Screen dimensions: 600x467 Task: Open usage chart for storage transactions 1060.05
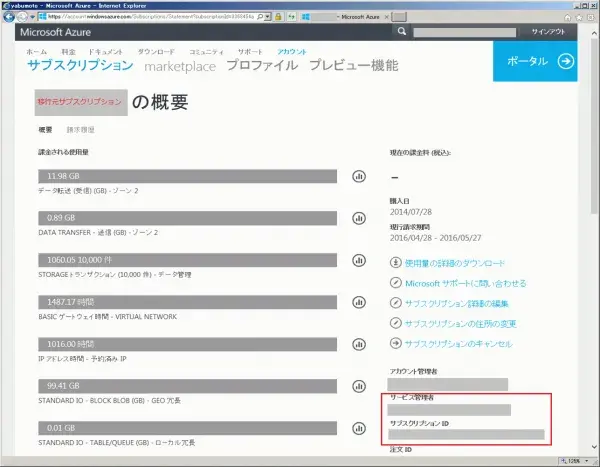359,261
